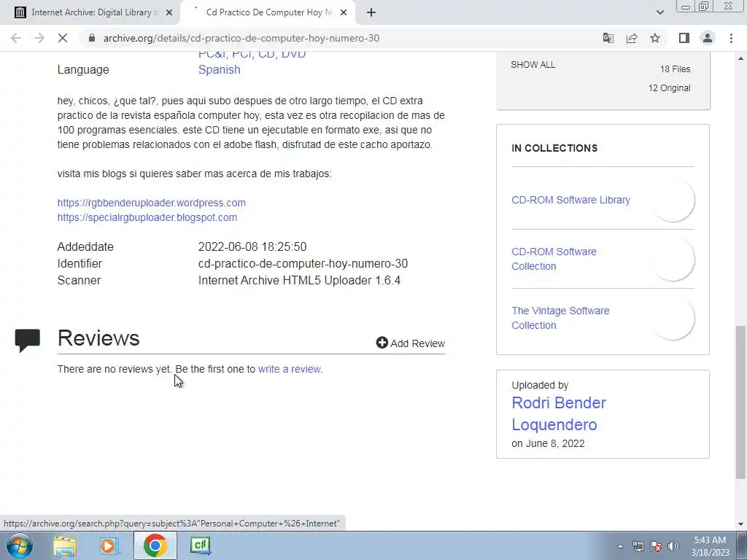Click the scrollbar up arrow

[x=740, y=58]
